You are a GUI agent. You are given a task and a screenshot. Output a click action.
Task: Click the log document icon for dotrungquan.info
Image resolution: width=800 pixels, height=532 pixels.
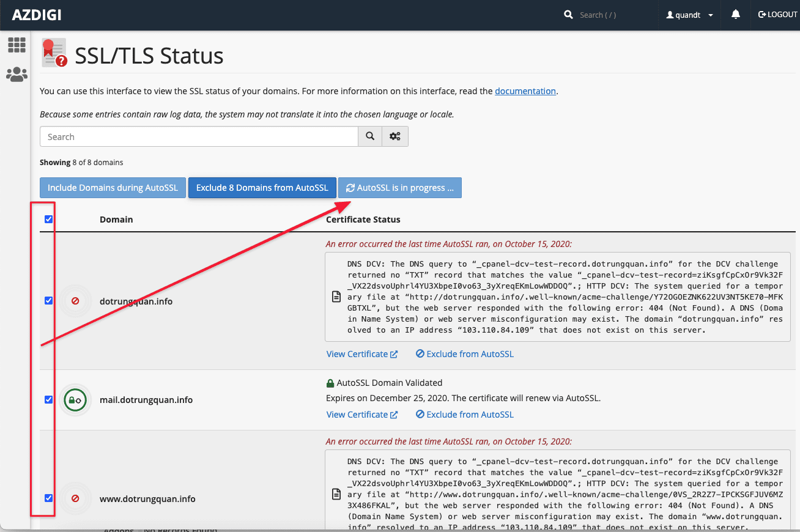336,297
